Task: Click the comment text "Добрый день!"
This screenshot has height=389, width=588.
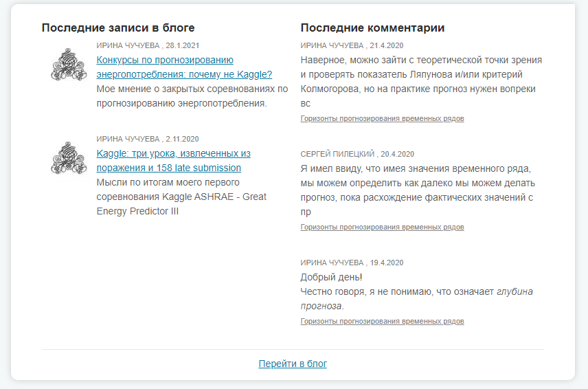Action: 331,278
